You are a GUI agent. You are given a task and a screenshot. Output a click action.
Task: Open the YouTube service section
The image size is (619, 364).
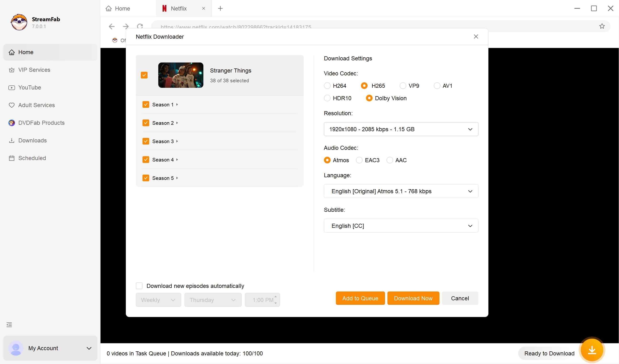[29, 87]
